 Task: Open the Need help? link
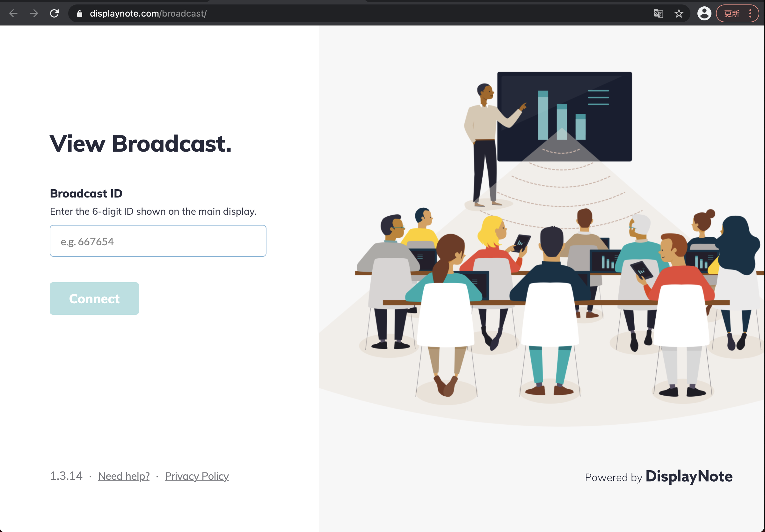click(x=124, y=476)
